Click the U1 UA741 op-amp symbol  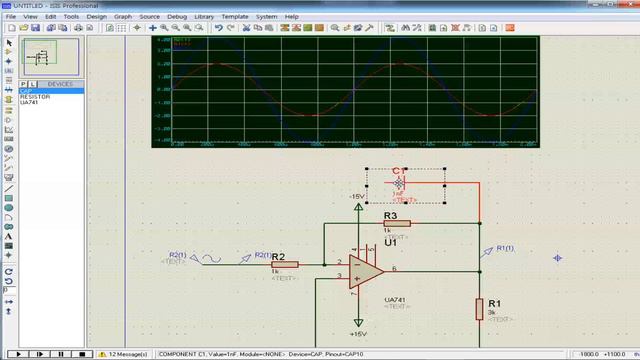point(366,271)
